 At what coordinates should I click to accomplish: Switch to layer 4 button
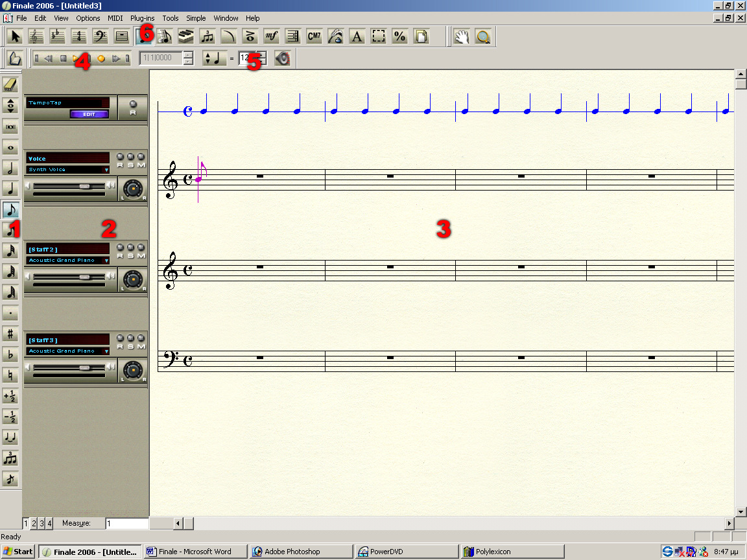(49, 523)
